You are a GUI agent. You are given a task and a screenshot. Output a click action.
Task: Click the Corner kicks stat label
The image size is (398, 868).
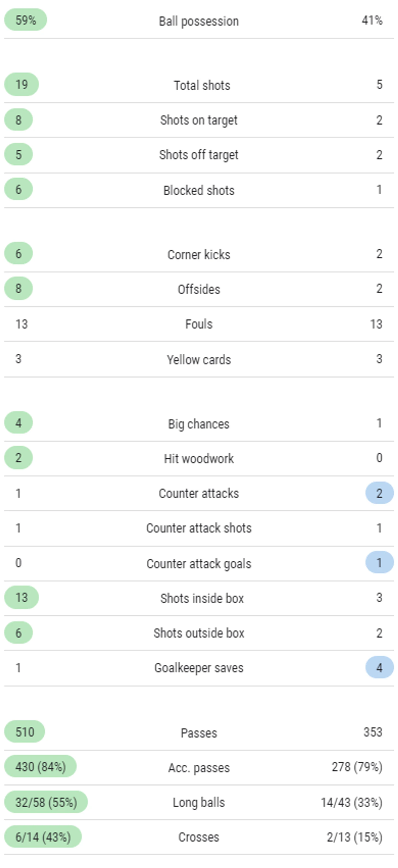point(199,254)
